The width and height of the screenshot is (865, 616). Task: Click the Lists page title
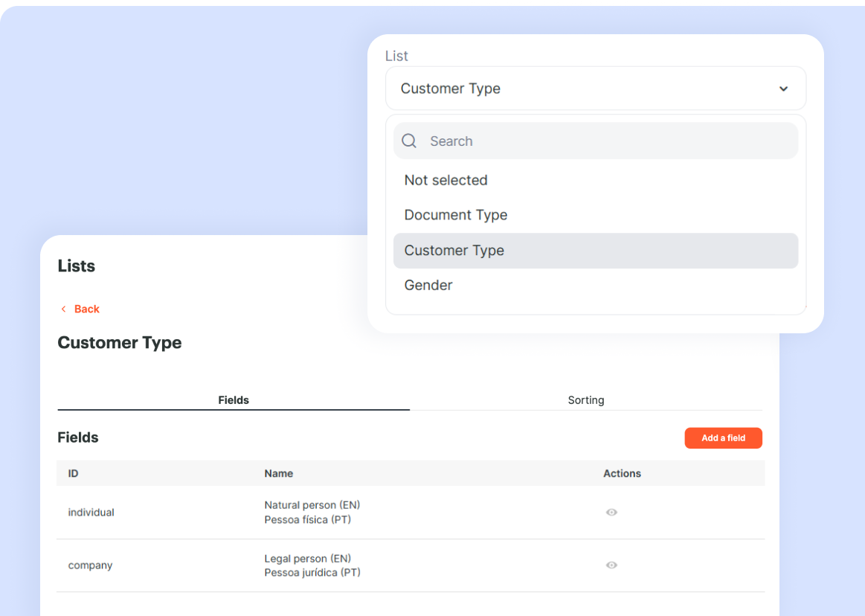(x=76, y=266)
